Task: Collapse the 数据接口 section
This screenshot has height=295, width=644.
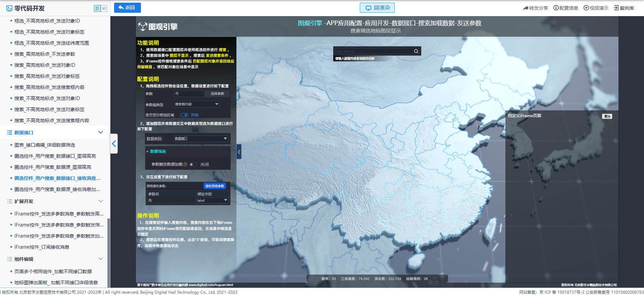Action: point(100,132)
